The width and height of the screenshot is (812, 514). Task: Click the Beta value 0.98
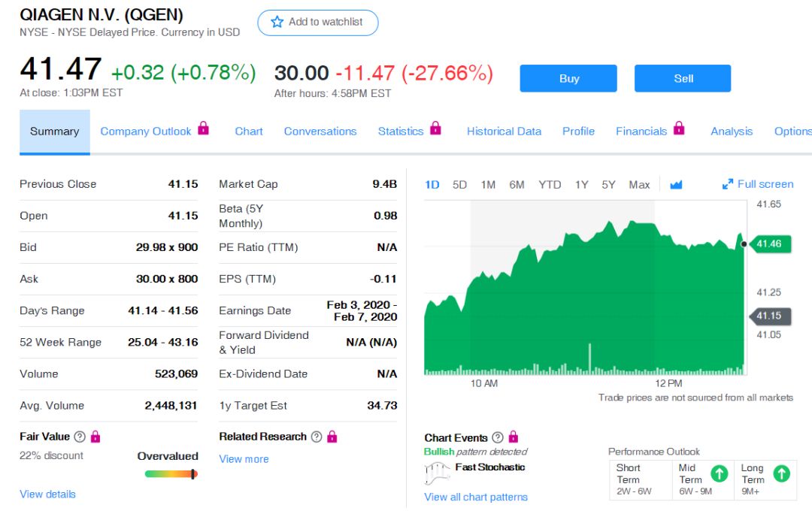385,216
